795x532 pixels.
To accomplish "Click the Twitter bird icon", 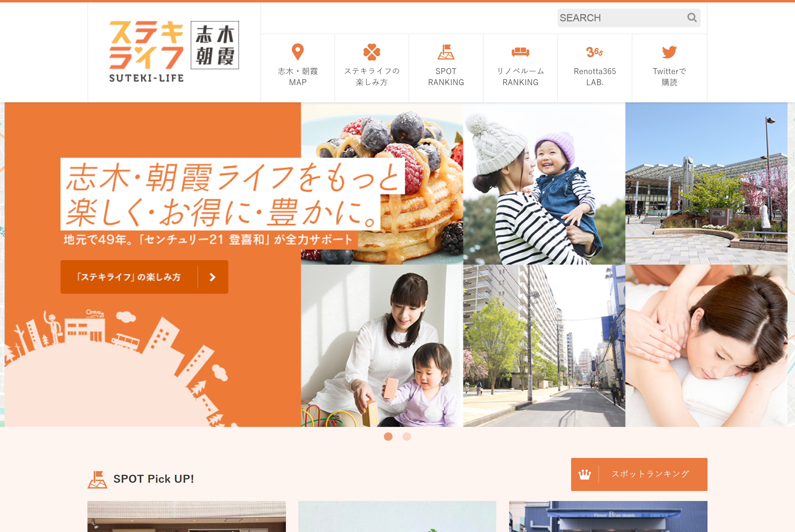I will (669, 52).
